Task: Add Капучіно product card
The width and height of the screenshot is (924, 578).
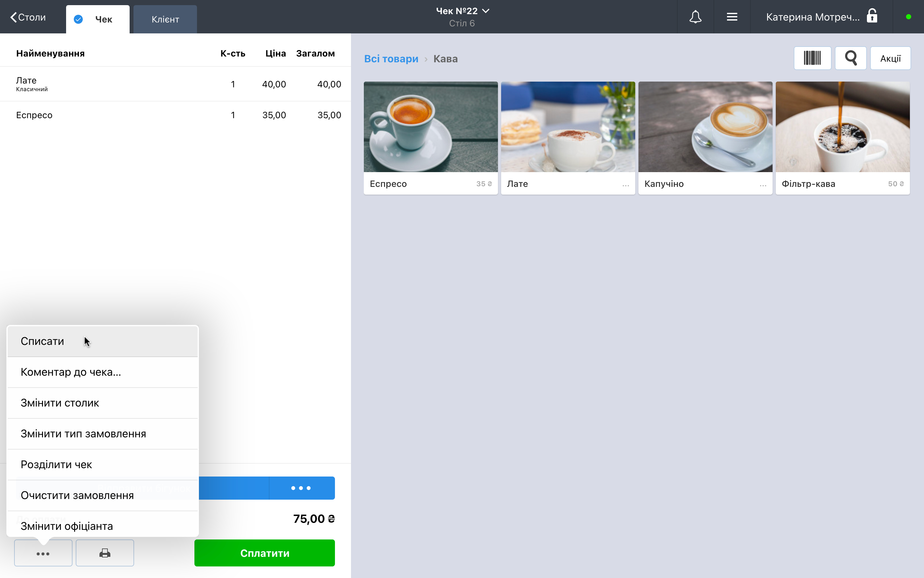Action: (705, 138)
